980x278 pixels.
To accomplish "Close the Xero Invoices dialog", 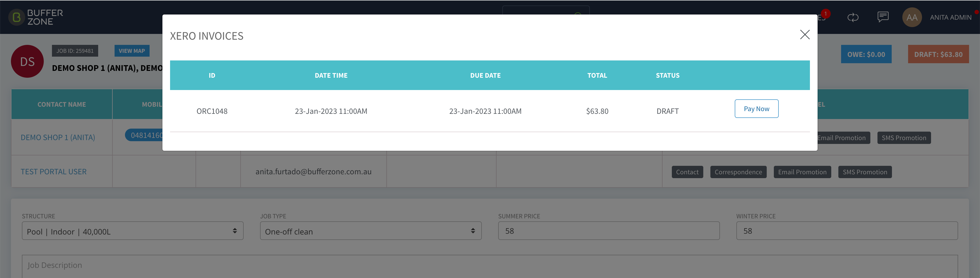I will click(x=805, y=35).
